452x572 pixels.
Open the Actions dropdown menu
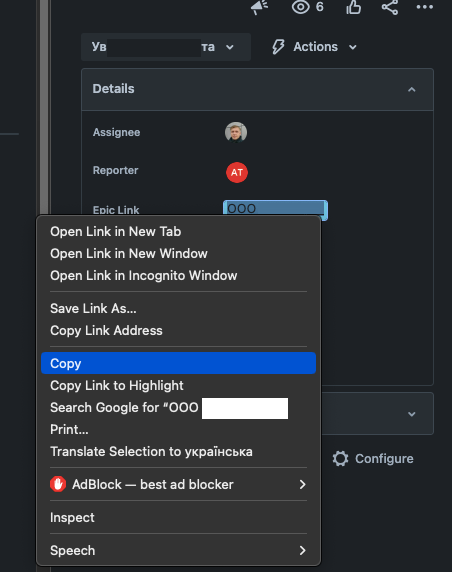coord(314,47)
